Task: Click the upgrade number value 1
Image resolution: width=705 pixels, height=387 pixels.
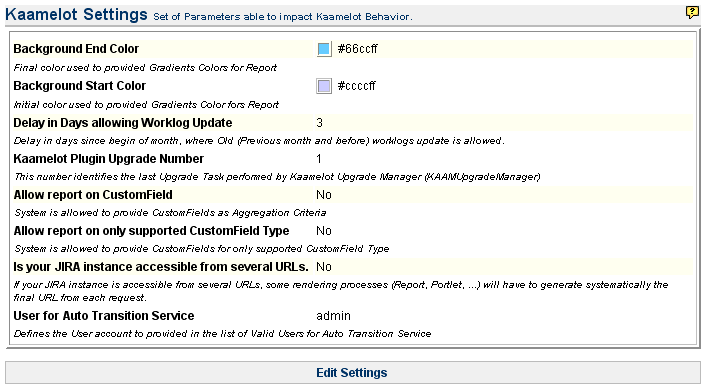Action: (319, 159)
